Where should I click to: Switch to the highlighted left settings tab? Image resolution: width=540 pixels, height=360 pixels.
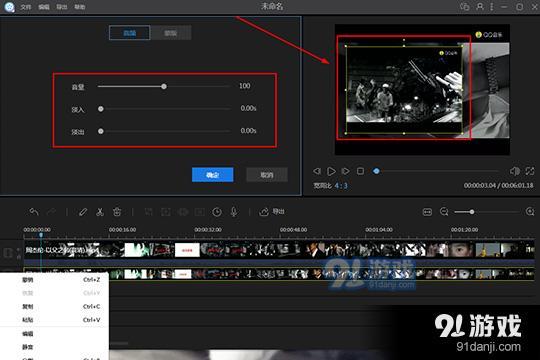(129, 33)
